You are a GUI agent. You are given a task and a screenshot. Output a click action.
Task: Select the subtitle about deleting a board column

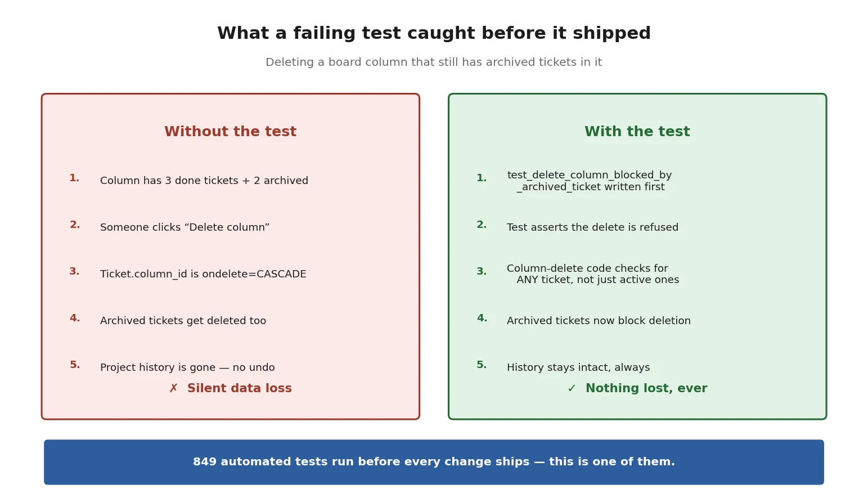pos(434,62)
